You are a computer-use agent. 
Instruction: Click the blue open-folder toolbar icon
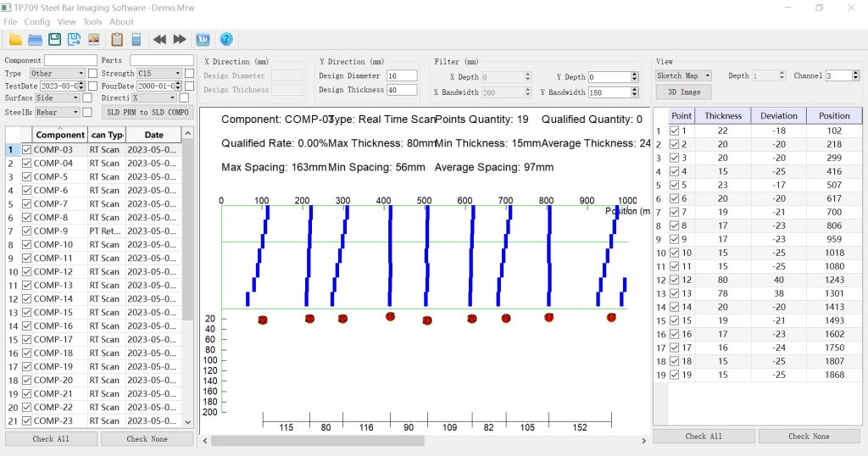point(35,39)
